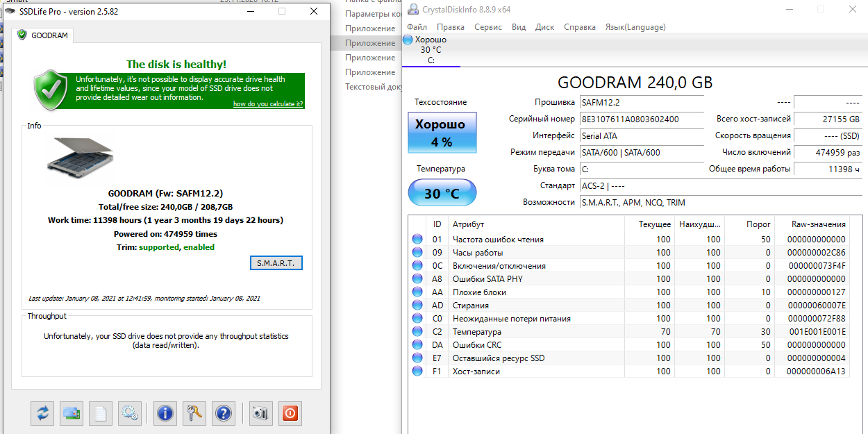This screenshot has height=434, width=868.
Task: Open the Справка menu
Action: point(580,27)
